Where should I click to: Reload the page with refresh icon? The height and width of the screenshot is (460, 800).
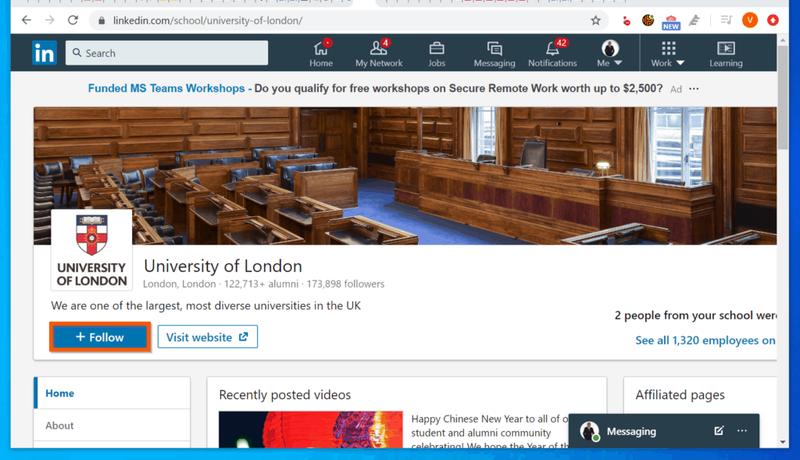73,20
